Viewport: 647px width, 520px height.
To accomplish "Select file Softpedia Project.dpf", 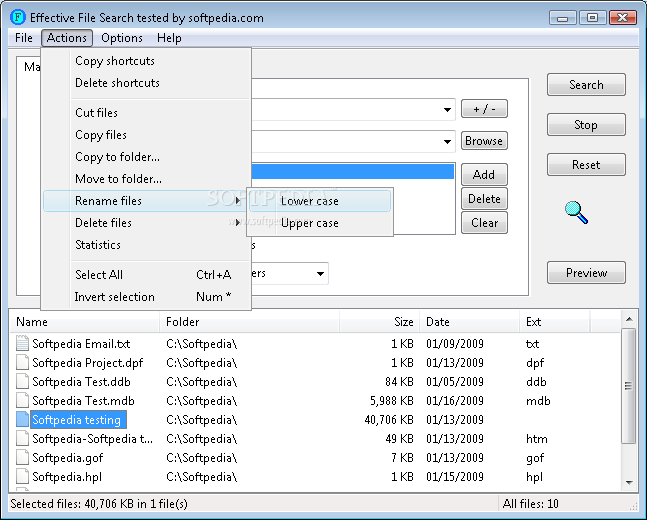I will [x=87, y=363].
